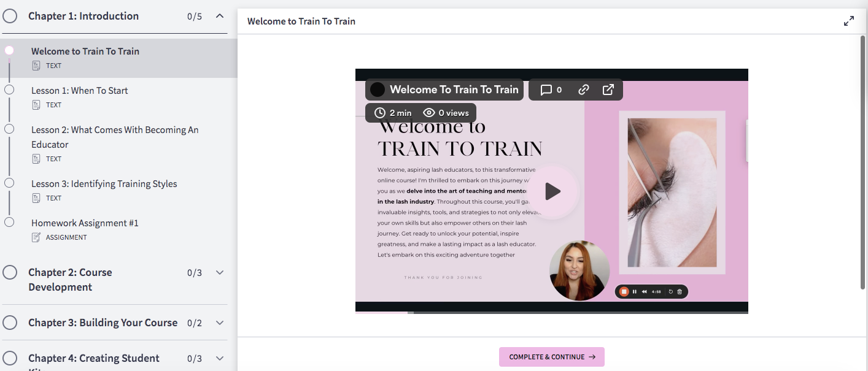Open Homework Assignment #1

[85, 223]
